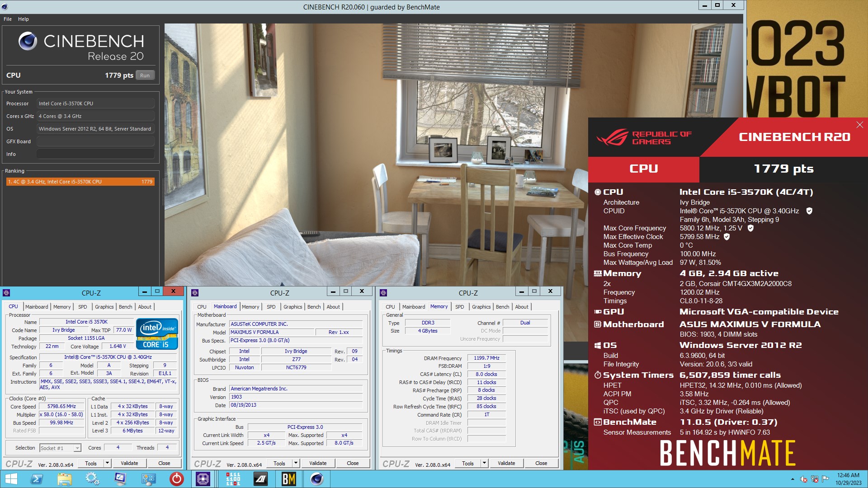Click the black slanted-logo taskbar icon

click(261, 479)
